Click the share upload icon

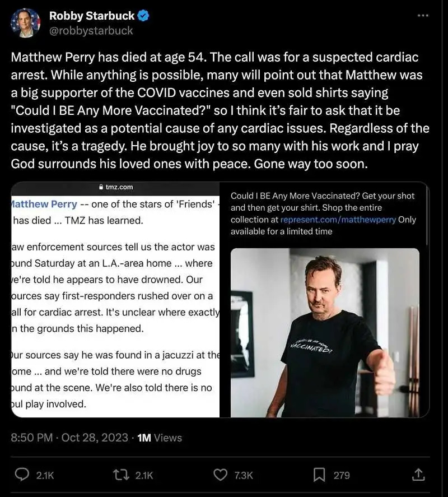pyautogui.click(x=418, y=475)
